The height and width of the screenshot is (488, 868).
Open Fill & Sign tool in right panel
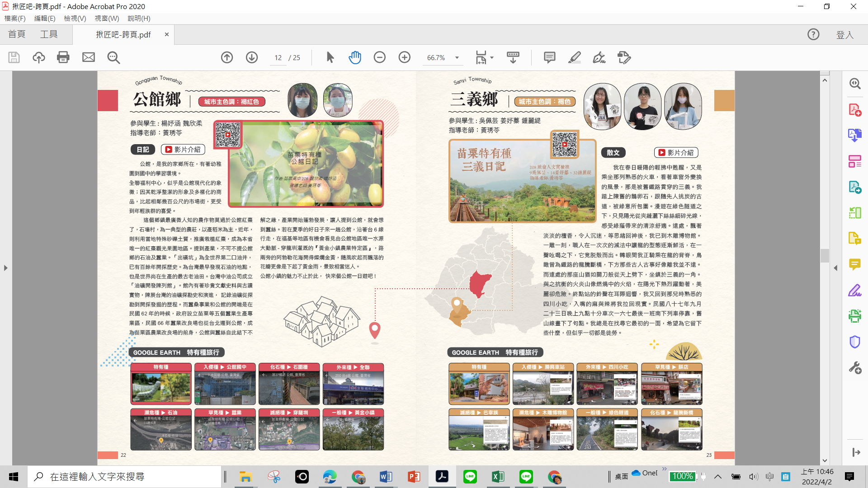pyautogui.click(x=855, y=290)
